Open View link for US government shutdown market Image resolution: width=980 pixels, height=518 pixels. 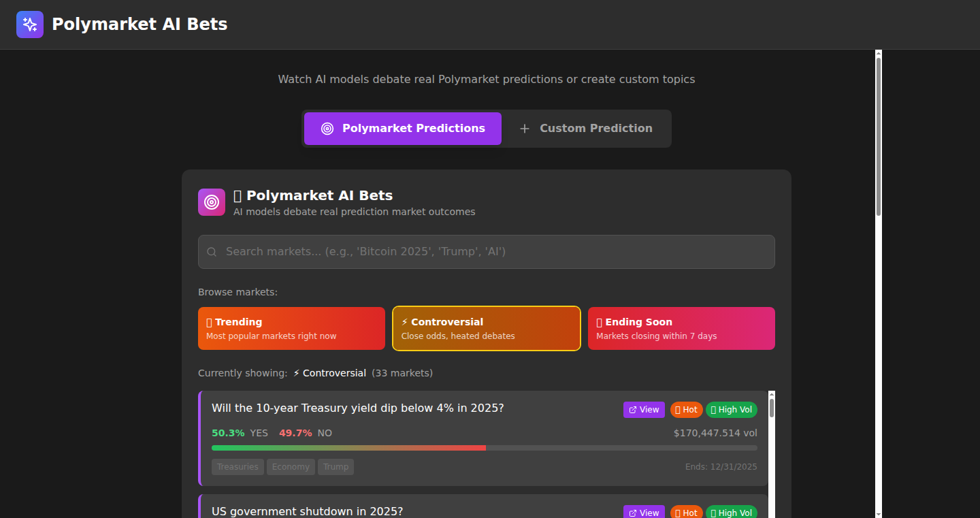[644, 513]
